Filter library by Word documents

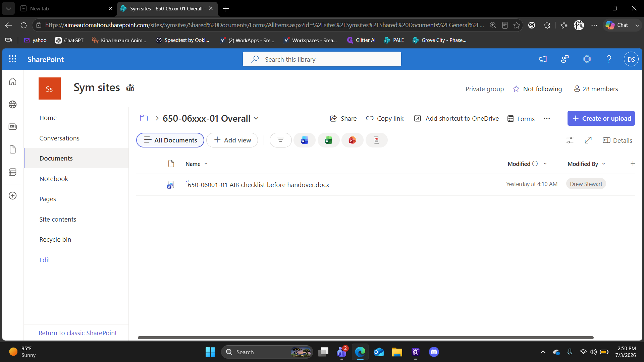coord(304,140)
